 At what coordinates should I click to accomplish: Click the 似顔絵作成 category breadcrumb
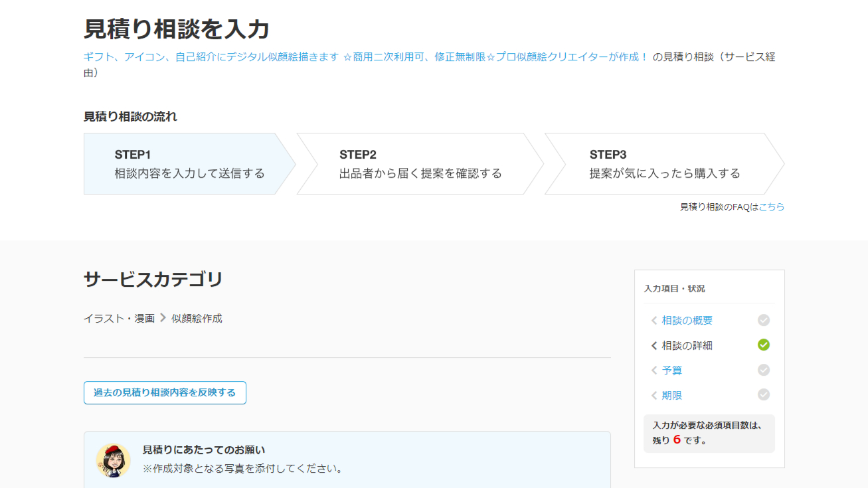click(x=197, y=319)
